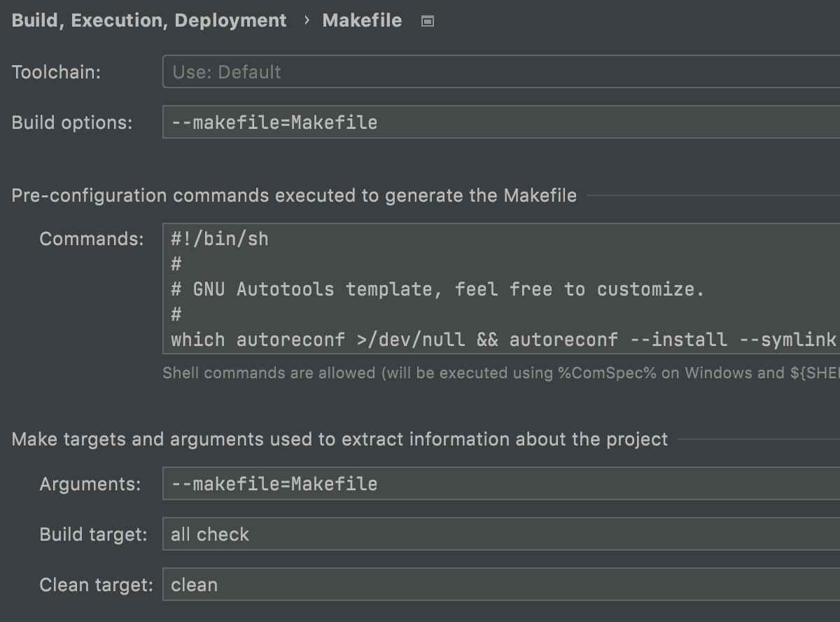Select the Commands label
This screenshot has height=622, width=840.
pyautogui.click(x=91, y=238)
